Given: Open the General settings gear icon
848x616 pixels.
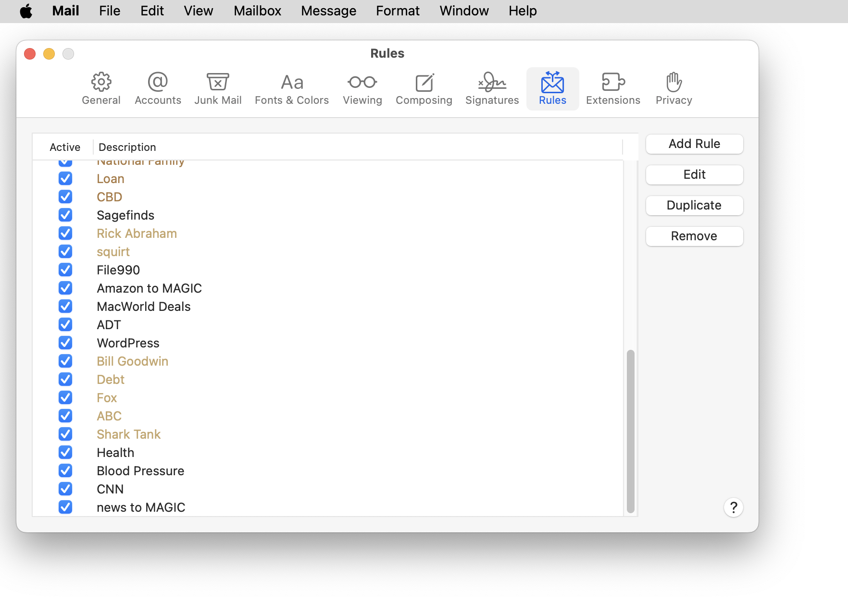Looking at the screenshot, I should [x=101, y=89].
